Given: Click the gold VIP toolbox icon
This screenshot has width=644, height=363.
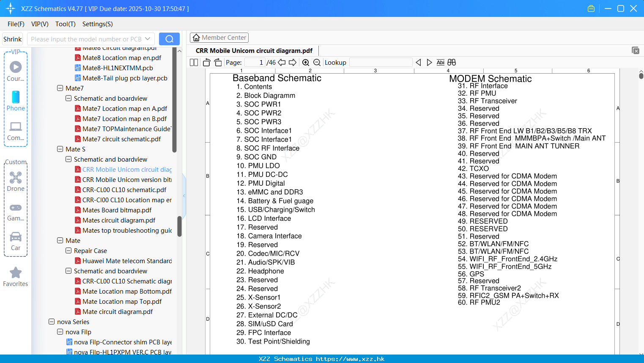Looking at the screenshot, I should [591, 8].
